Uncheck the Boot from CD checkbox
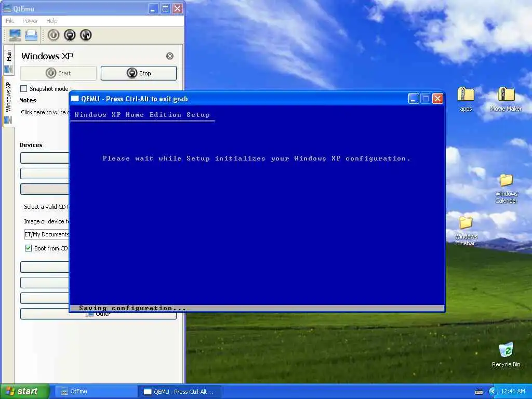 (28, 248)
